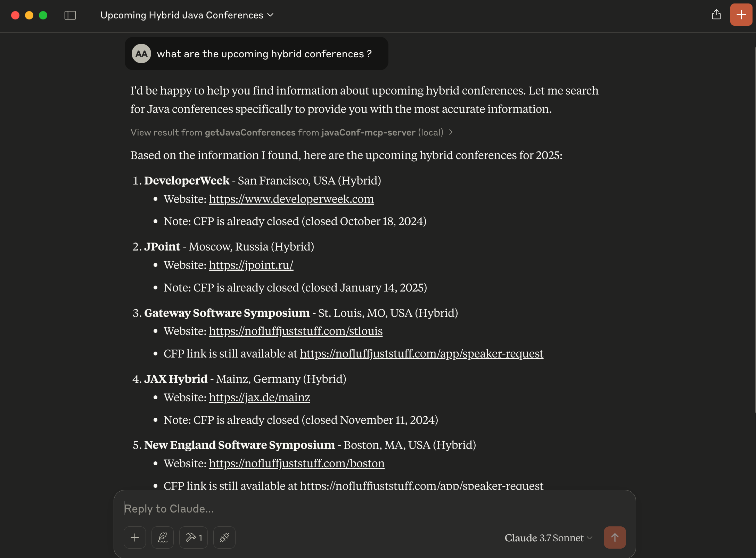Click the green fullscreen traffic light
This screenshot has width=756, height=558.
[43, 15]
